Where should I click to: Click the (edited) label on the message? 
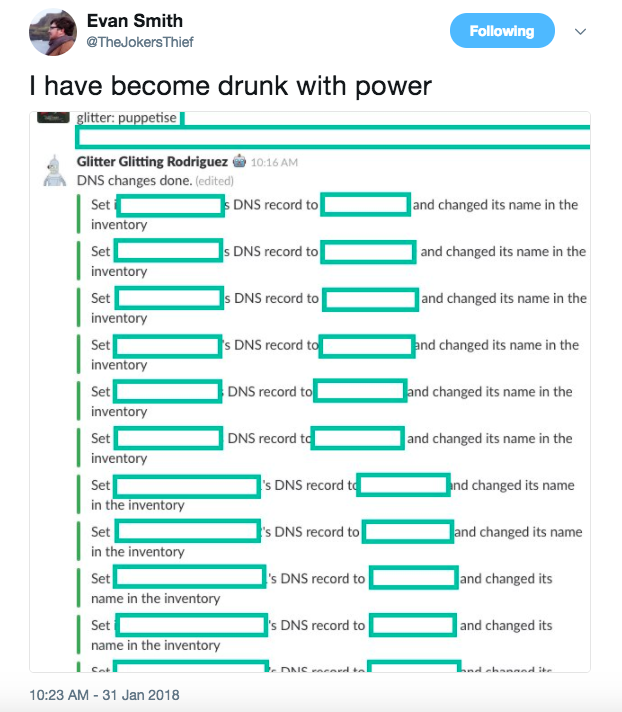point(214,181)
